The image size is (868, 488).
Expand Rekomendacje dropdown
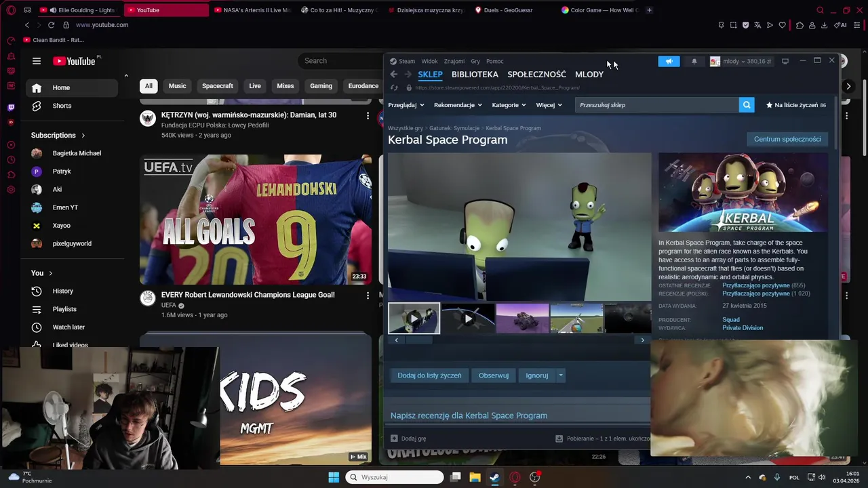coord(458,105)
